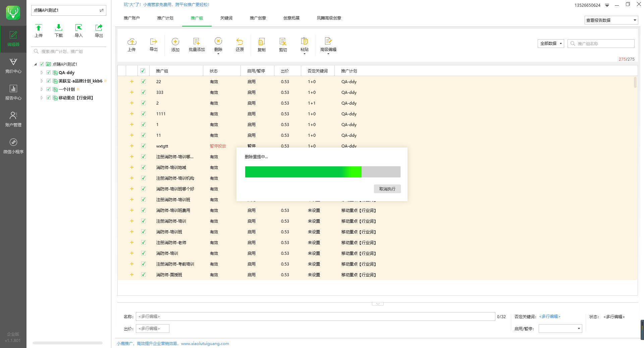
Task: Click the green deer app logo
Action: [13, 13]
